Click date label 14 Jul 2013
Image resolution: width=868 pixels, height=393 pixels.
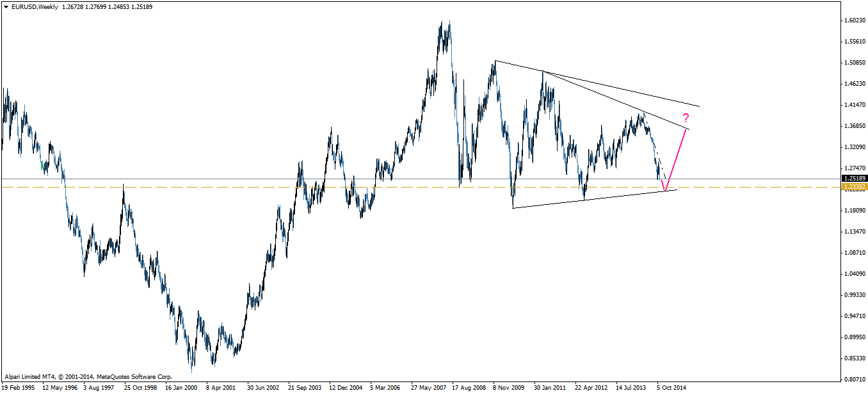point(632,388)
